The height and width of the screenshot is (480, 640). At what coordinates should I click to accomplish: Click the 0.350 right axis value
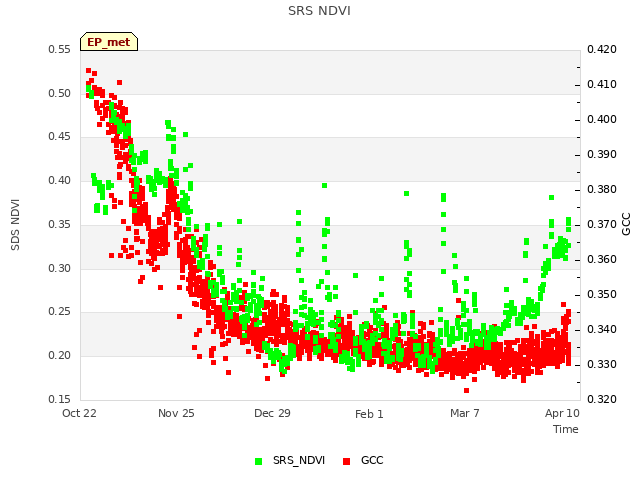click(x=602, y=295)
